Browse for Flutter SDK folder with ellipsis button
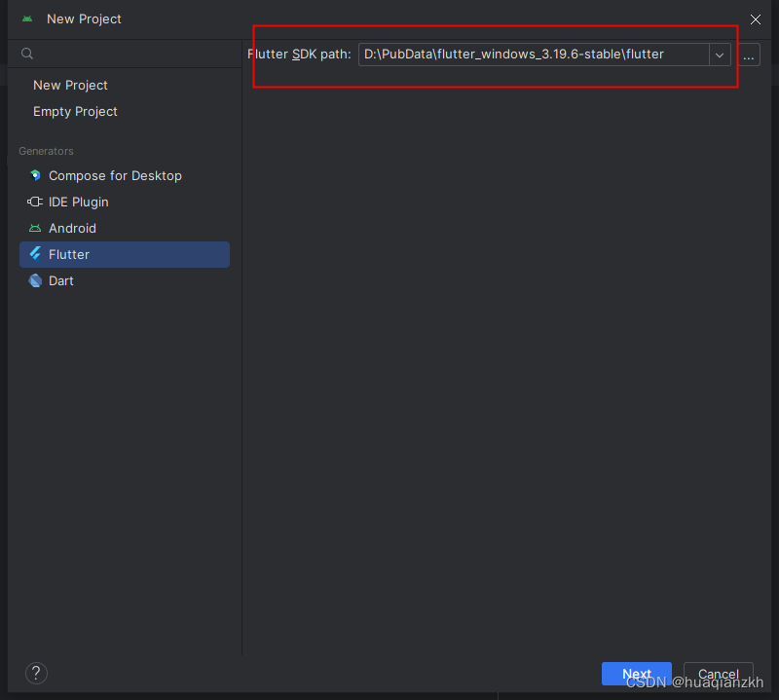The height and width of the screenshot is (700, 779). point(748,55)
